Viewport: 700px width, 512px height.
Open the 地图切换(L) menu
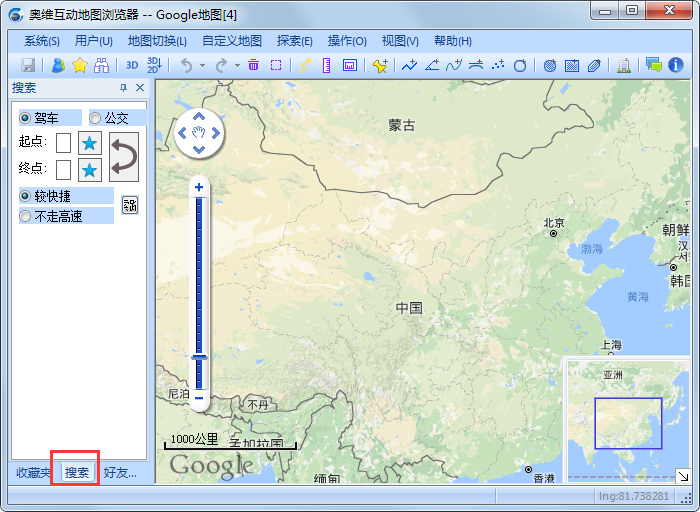(x=157, y=41)
